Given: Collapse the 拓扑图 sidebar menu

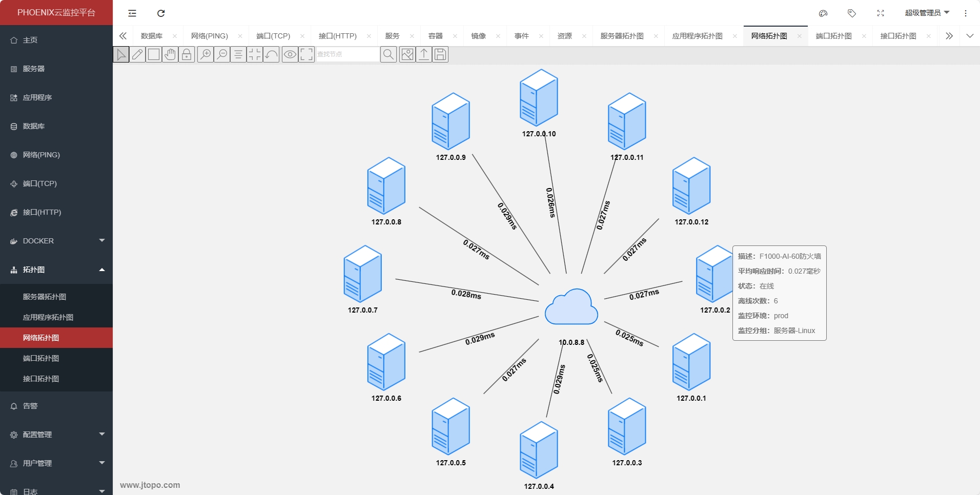Looking at the screenshot, I should pos(56,270).
